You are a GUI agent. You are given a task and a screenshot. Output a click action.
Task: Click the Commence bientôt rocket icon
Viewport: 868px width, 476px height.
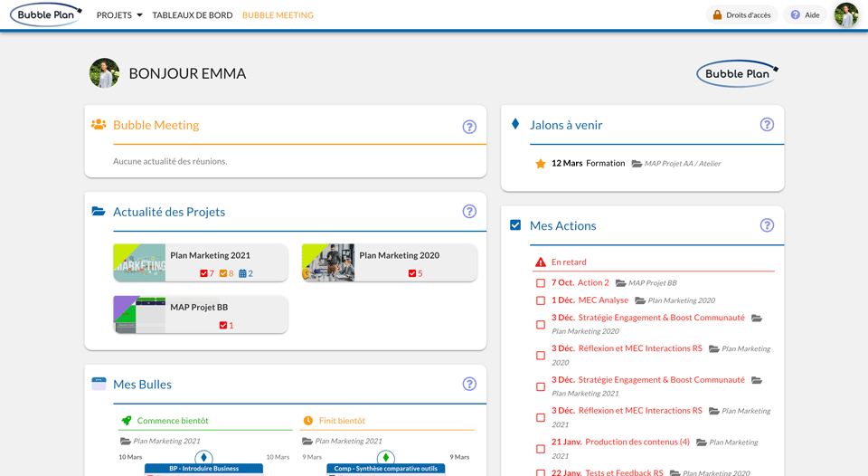127,421
